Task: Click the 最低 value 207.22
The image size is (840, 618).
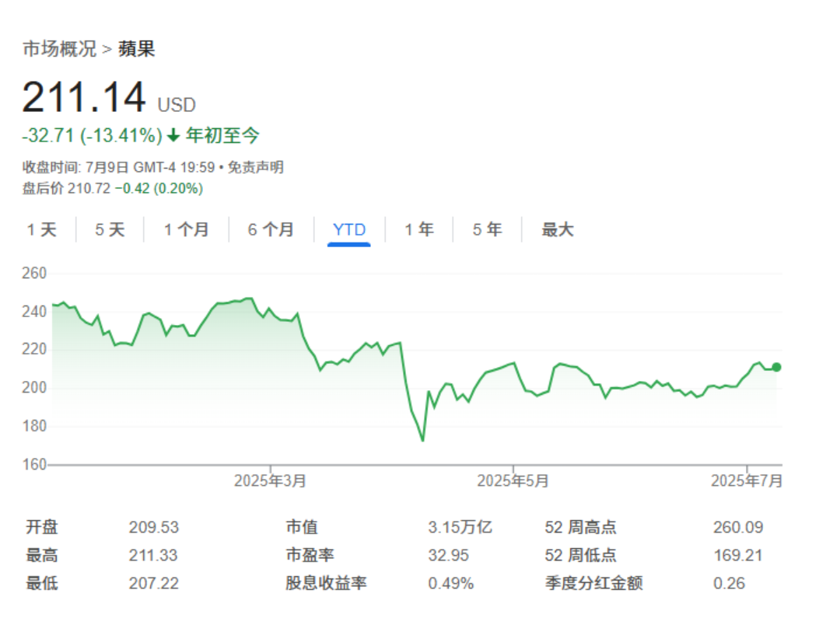Action: coord(154,583)
